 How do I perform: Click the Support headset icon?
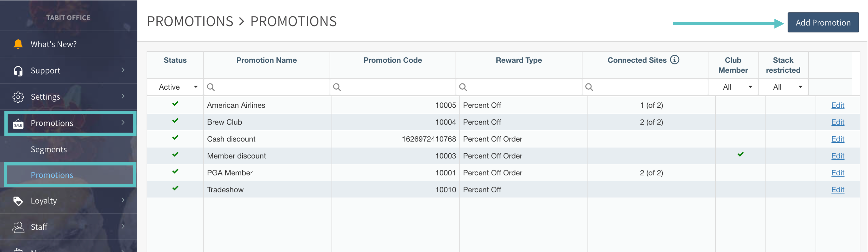[18, 71]
